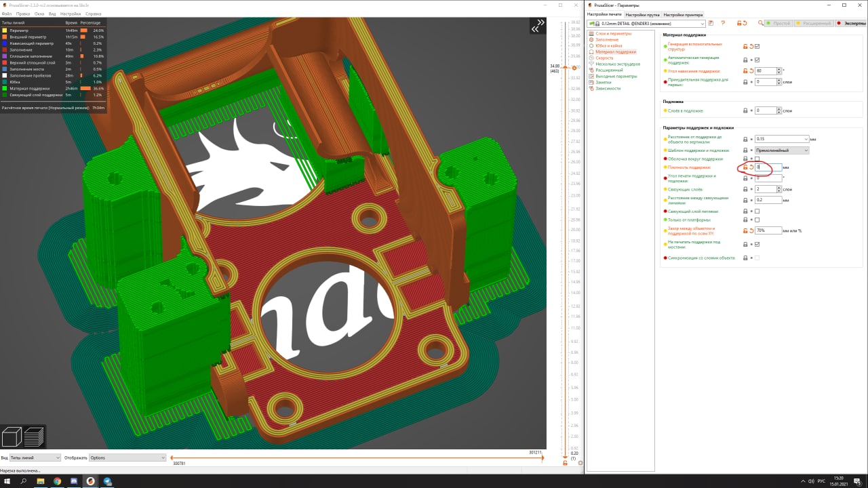868x488 pixels.
Task: Open the Отображать Options dropdown
Action: (127, 457)
